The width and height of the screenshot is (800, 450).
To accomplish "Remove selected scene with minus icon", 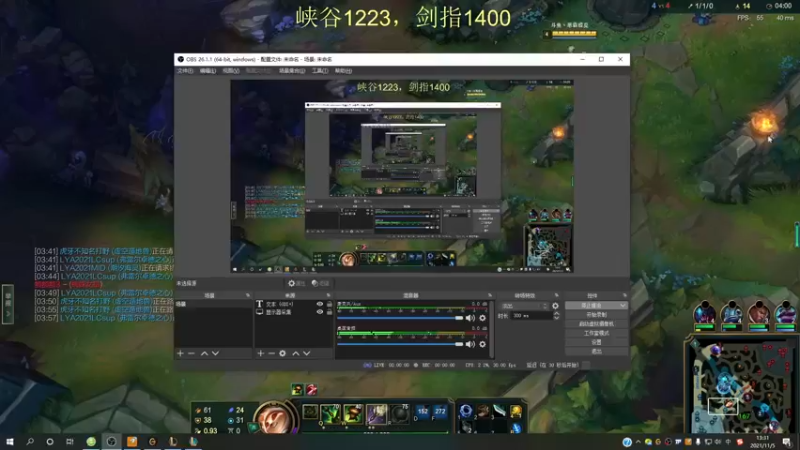I will tap(191, 353).
